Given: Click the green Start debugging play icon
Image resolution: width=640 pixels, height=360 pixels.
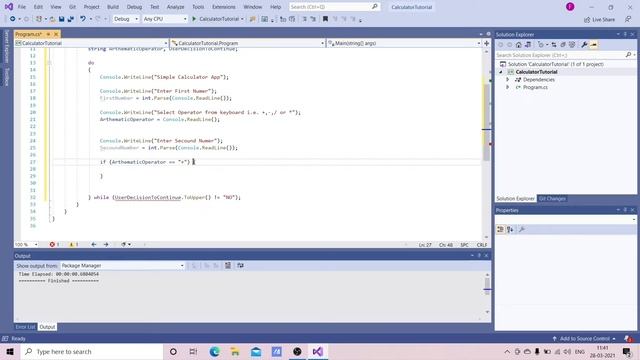Looking at the screenshot, I should [194, 19].
